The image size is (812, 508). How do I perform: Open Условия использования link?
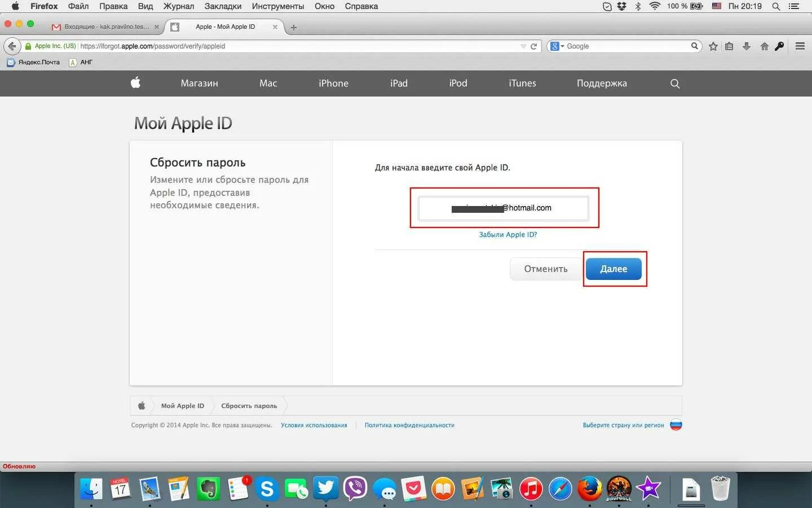(x=314, y=425)
